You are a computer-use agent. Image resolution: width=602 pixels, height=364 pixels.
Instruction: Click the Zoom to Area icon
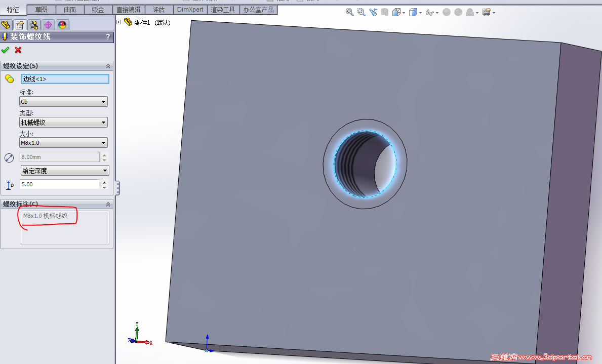[361, 12]
